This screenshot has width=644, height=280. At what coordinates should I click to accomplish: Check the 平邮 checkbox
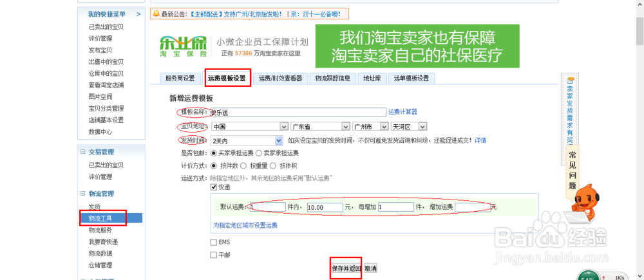(x=214, y=255)
